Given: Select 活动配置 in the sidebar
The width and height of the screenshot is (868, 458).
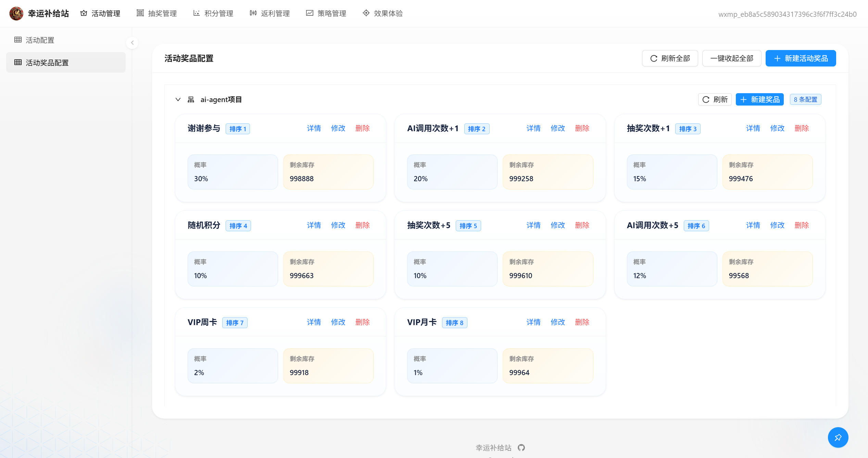Looking at the screenshot, I should 40,40.
